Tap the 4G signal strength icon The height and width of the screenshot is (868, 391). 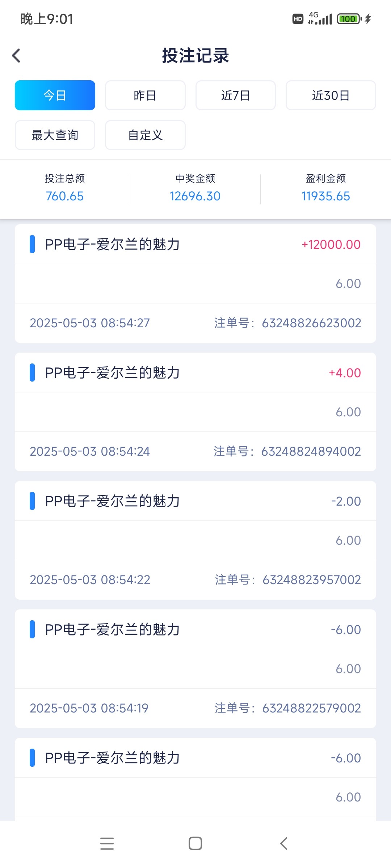click(320, 18)
